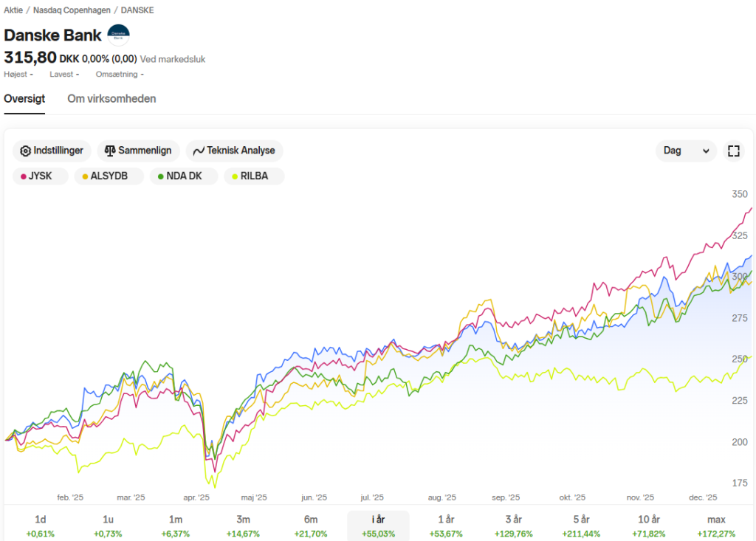
Task: Open Nasdaq Copenhagen breadcrumb link
Action: pos(72,10)
